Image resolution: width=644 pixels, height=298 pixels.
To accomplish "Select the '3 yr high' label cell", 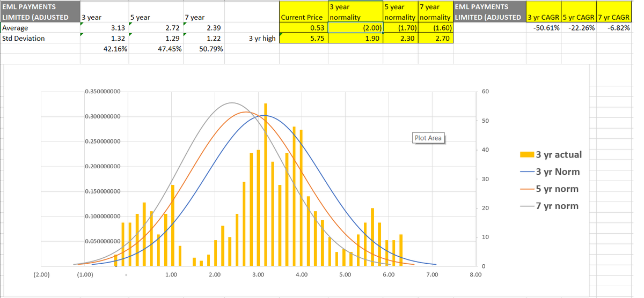I will tap(252, 39).
